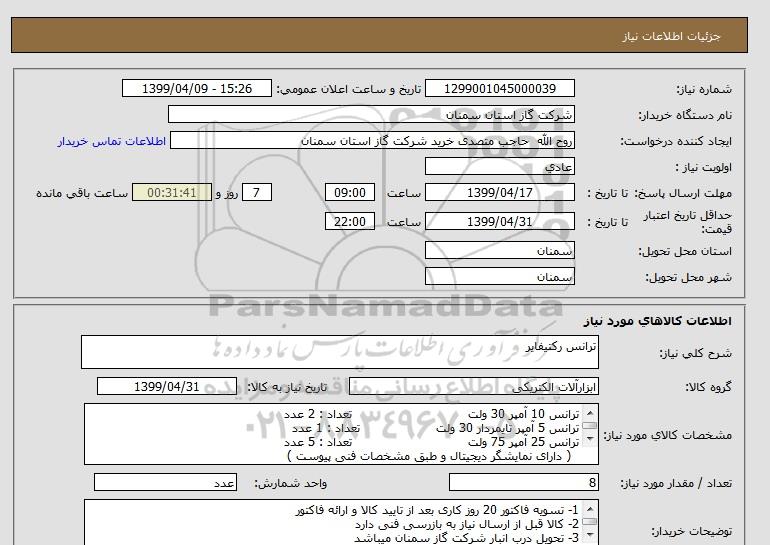Screen dimensions: 770x545
Task: Click the text ترانس 10 آمپر 30 ولت
Action: (523, 414)
